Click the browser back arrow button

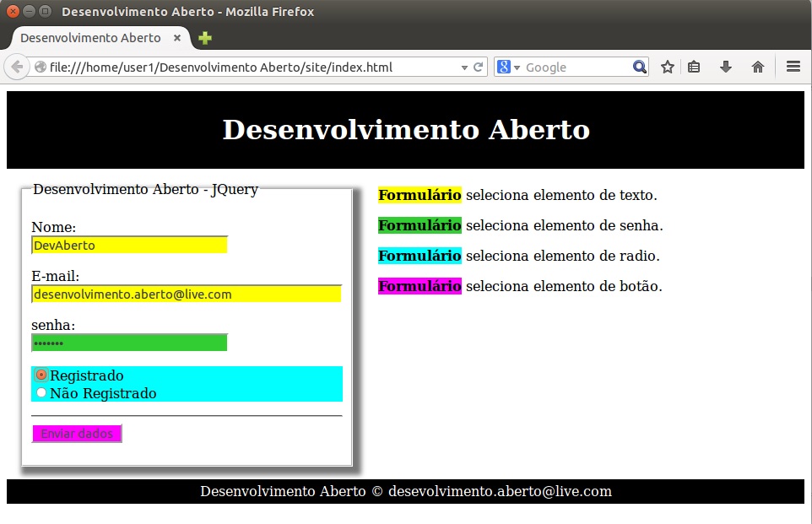17,68
